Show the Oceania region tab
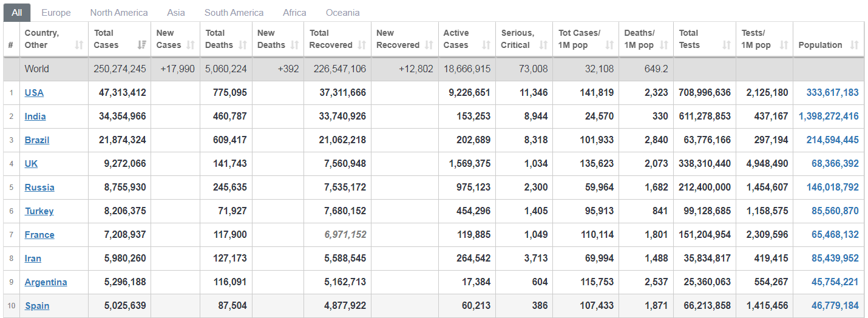The height and width of the screenshot is (318, 868). coord(342,13)
